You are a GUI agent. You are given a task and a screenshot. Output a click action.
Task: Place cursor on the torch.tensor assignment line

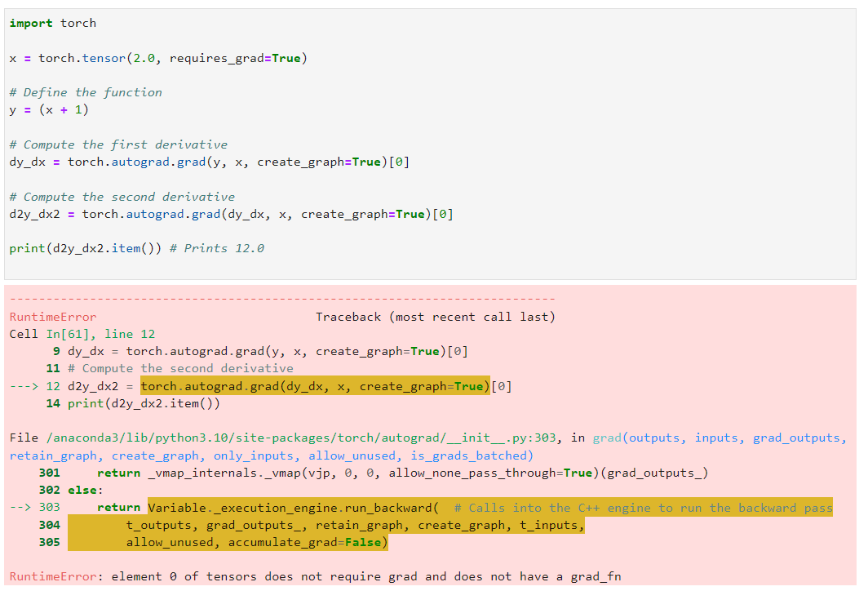[158, 58]
